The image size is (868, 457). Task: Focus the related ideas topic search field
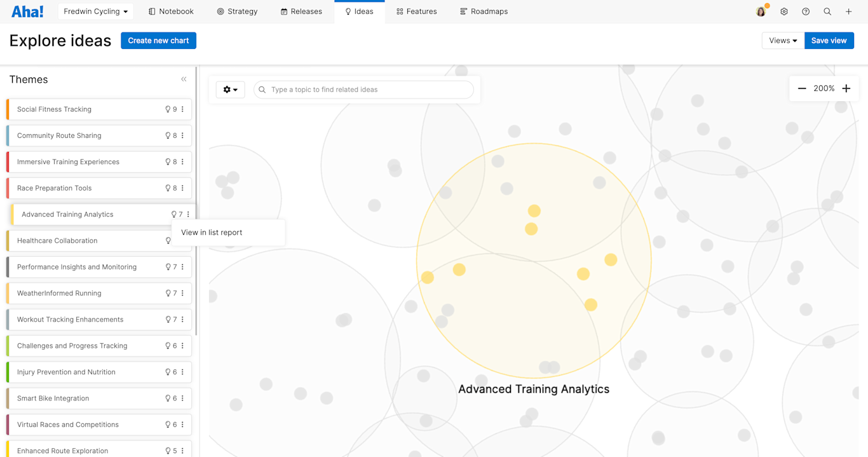point(363,90)
